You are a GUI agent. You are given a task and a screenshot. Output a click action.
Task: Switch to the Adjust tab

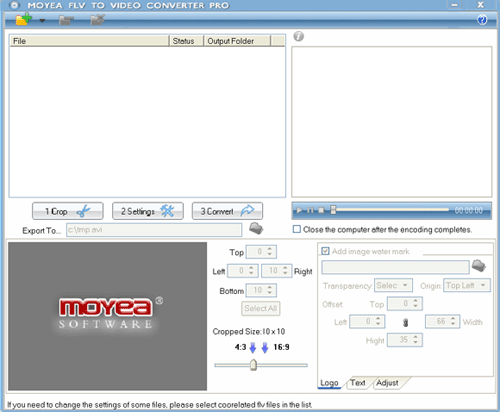387,383
